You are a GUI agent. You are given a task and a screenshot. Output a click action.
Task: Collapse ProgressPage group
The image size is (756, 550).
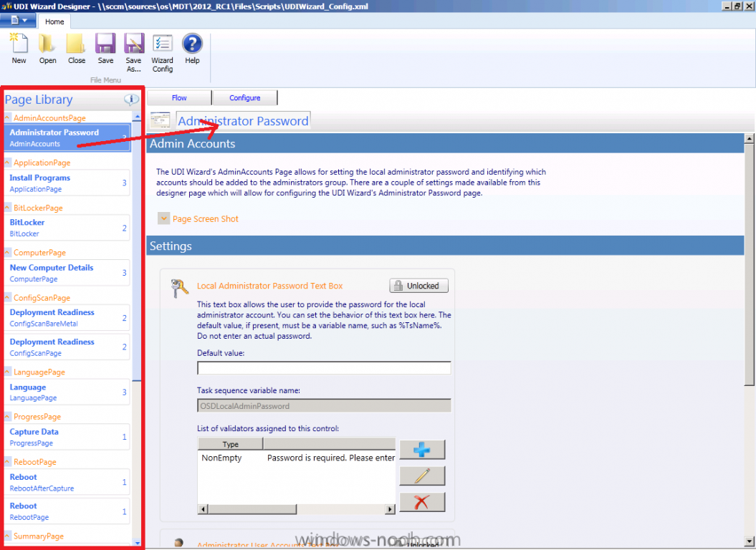7,417
